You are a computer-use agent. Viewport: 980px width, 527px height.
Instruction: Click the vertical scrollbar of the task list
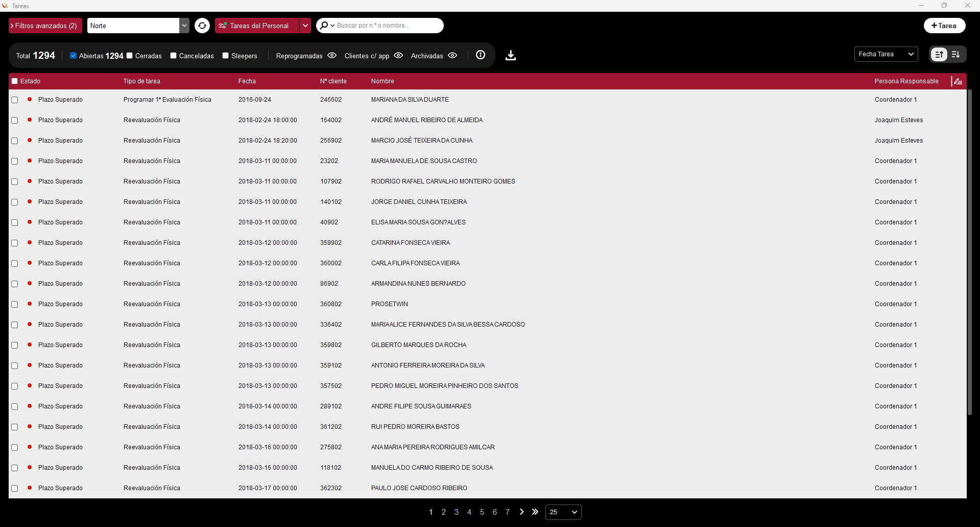coord(969,252)
